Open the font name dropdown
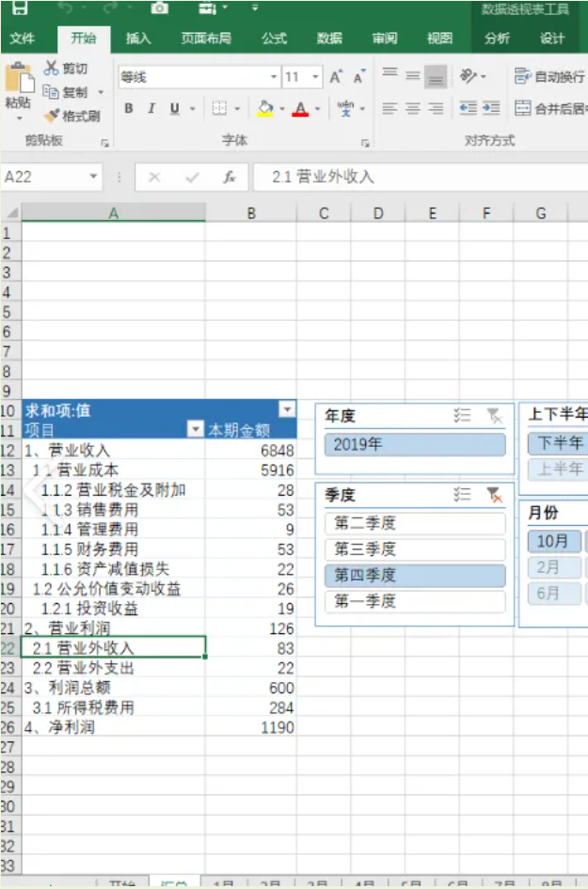 pyautogui.click(x=274, y=76)
